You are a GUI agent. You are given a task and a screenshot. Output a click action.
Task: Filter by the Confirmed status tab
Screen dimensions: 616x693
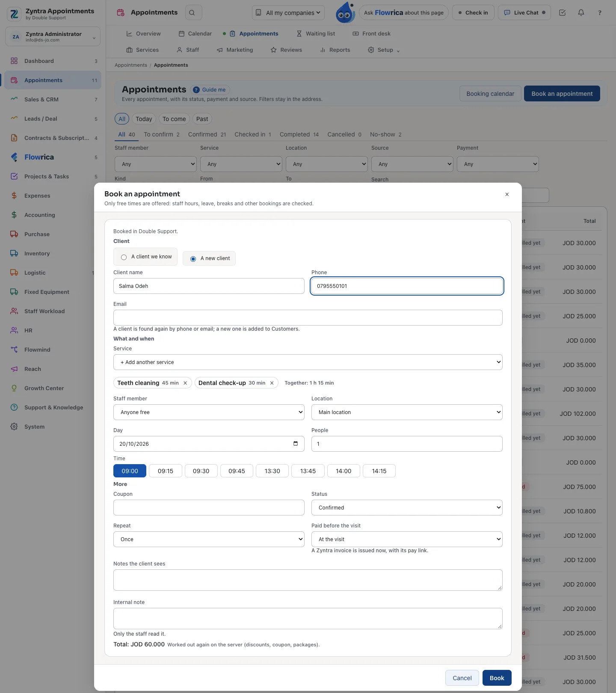pyautogui.click(x=207, y=134)
